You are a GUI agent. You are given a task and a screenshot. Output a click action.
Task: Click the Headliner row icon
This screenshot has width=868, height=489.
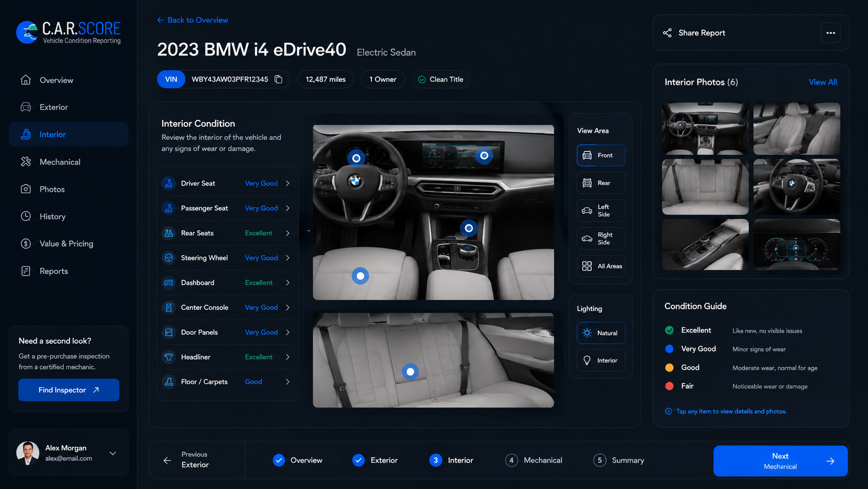pos(169,357)
